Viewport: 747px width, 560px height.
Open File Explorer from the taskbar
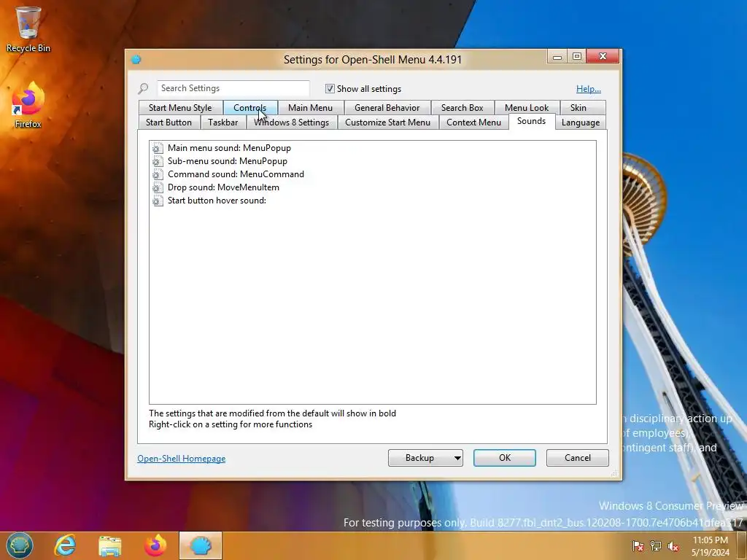pyautogui.click(x=109, y=545)
